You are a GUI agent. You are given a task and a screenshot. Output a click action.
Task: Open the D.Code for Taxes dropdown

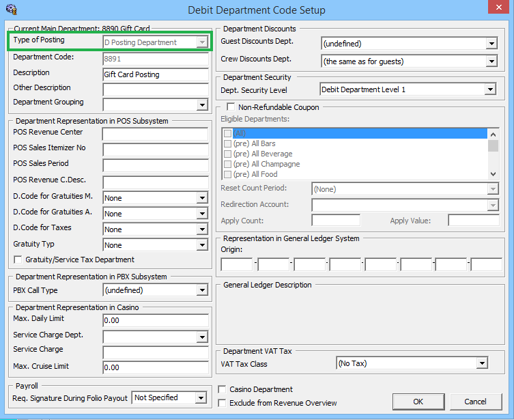click(x=202, y=229)
